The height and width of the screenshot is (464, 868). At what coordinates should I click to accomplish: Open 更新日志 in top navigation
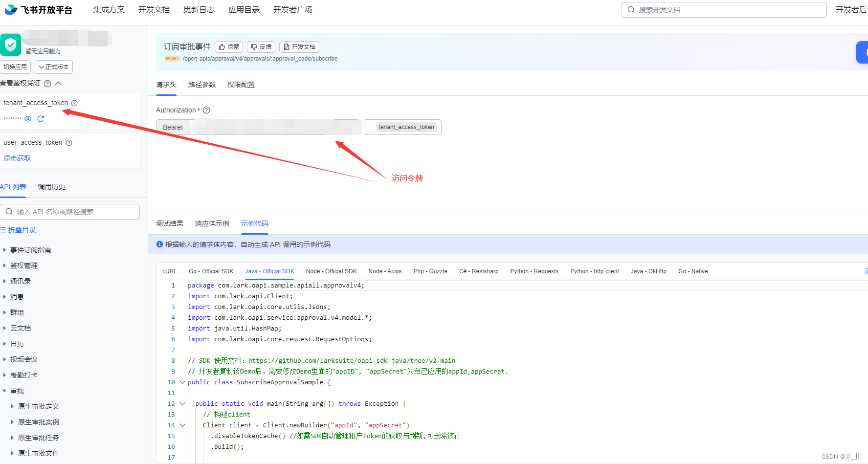(x=199, y=10)
